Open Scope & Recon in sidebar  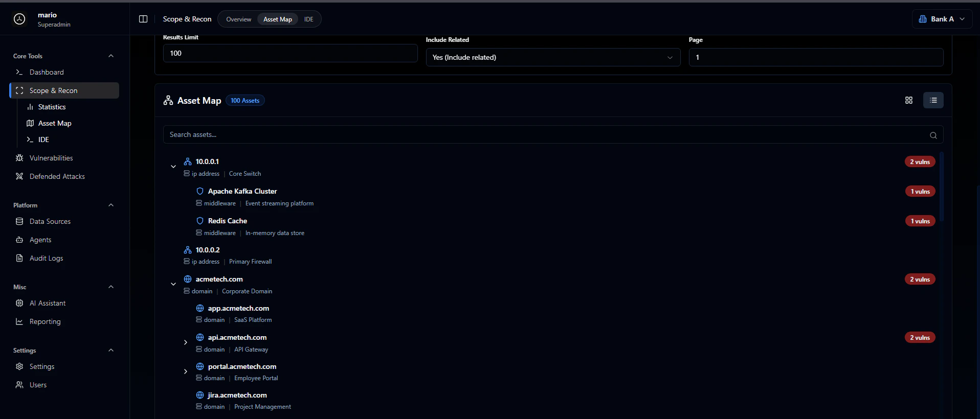click(x=64, y=90)
